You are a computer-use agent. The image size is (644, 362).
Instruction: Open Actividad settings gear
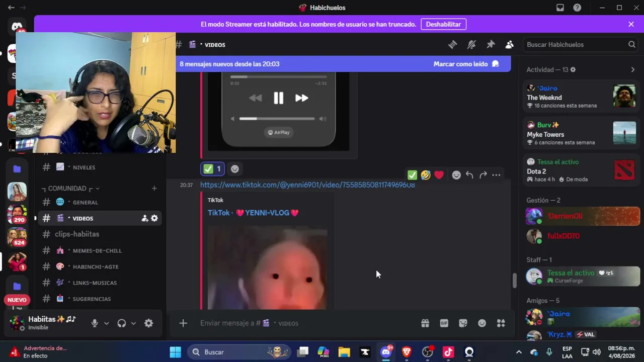click(x=573, y=70)
